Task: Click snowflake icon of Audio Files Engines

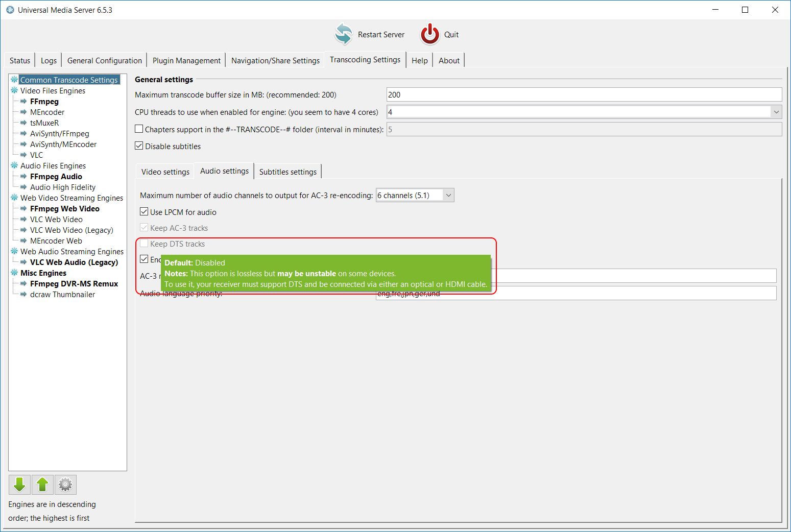Action: click(14, 165)
